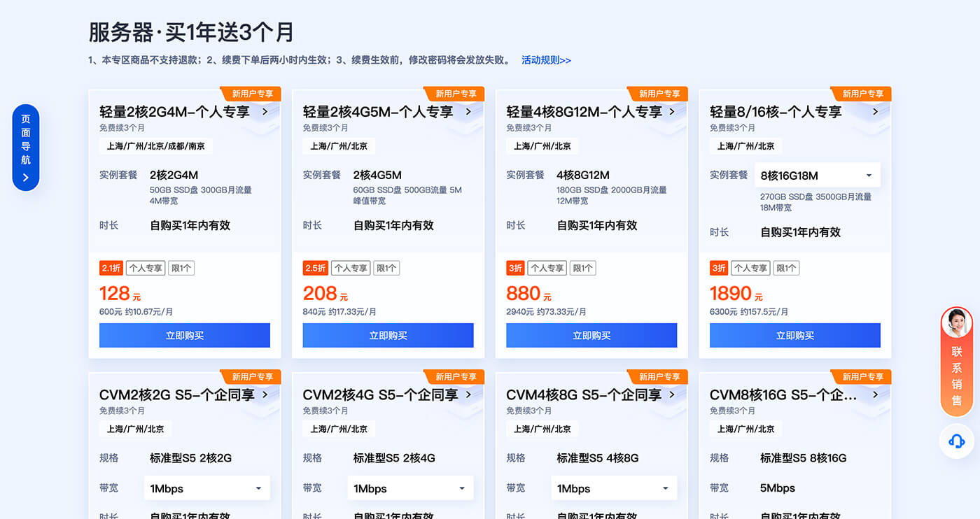Click 轻量2核2G4M-个人专享 card title
980x519 pixels.
(x=174, y=111)
